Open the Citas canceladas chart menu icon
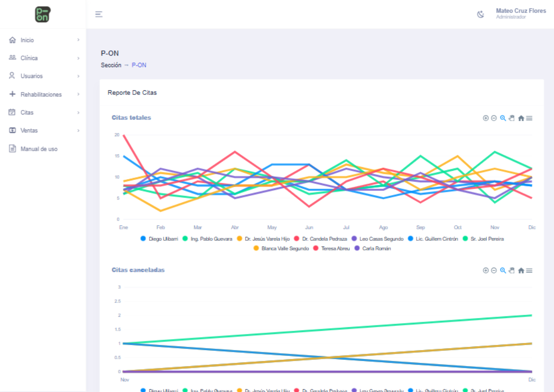This screenshot has height=392, width=554. pos(529,270)
